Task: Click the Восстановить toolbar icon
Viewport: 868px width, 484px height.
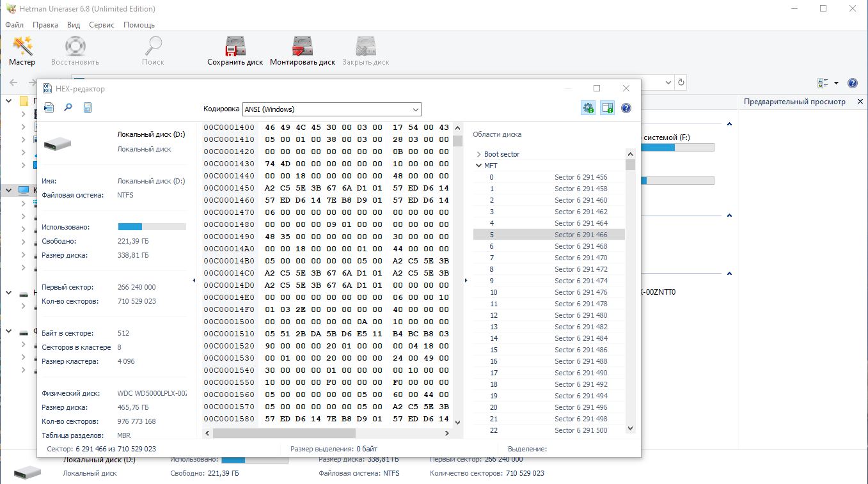Action: [x=75, y=51]
